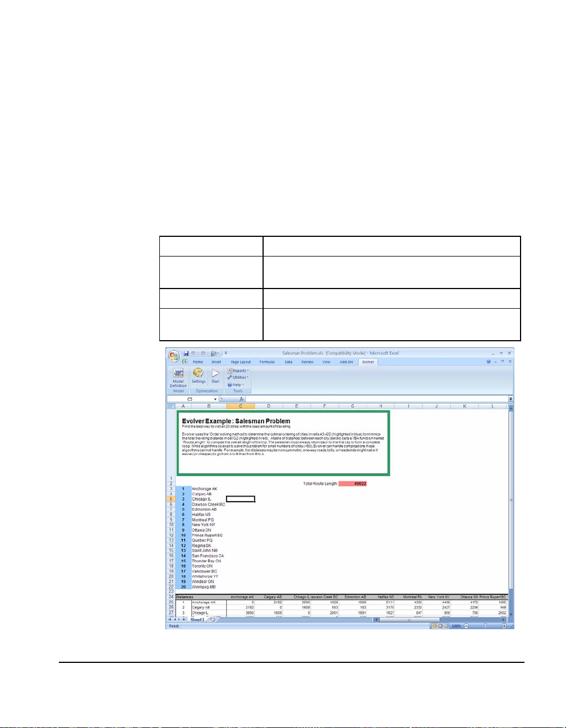The image size is (566, 728).
Task: Click the horizontal scrollbar
Action: [x=440, y=620]
